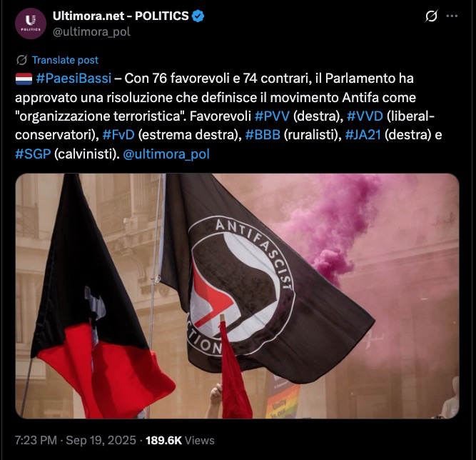The height and width of the screenshot is (460, 476).
Task: Open the #PaesiBassi hashtag
Action: coord(74,79)
